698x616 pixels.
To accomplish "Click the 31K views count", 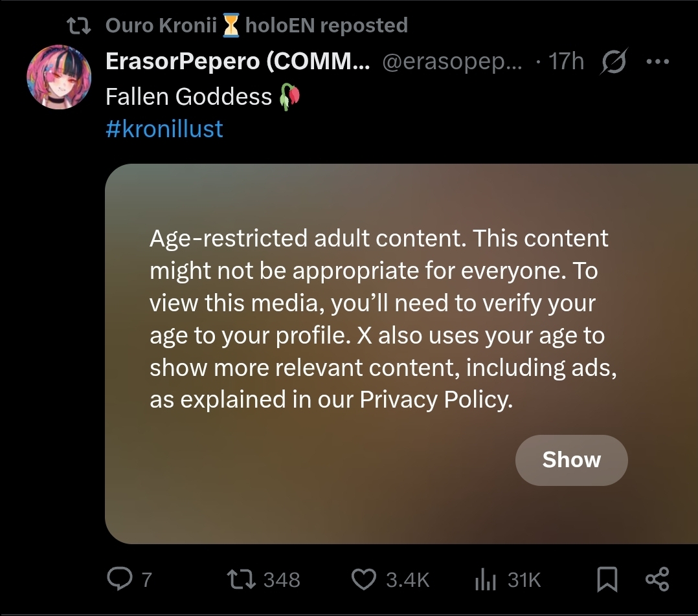I will tap(524, 580).
